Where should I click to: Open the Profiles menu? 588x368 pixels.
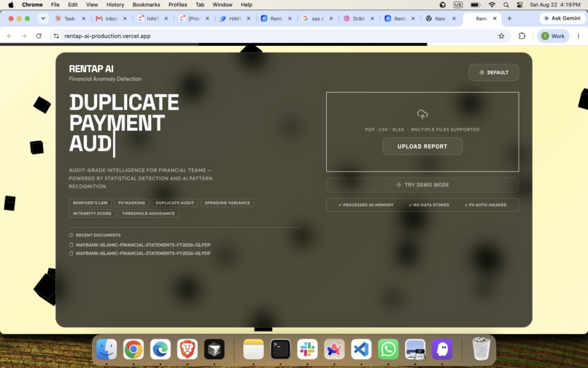tap(178, 5)
